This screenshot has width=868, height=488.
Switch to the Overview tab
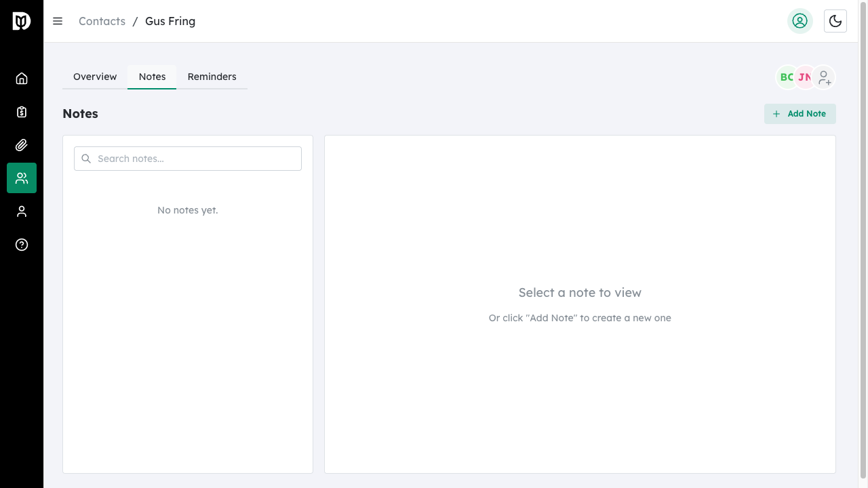(94, 77)
